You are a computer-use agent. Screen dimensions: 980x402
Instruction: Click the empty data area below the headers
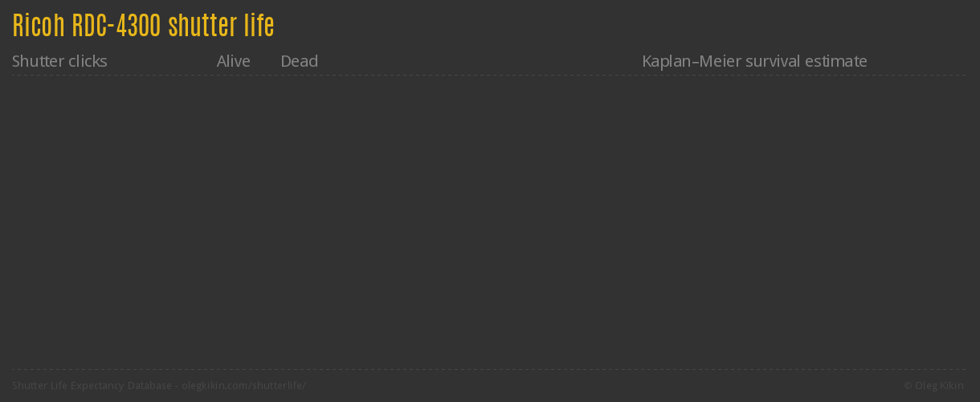click(x=488, y=221)
